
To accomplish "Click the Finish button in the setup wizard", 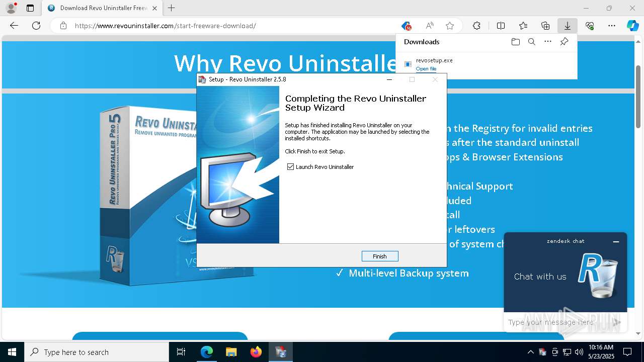I will [380, 256].
